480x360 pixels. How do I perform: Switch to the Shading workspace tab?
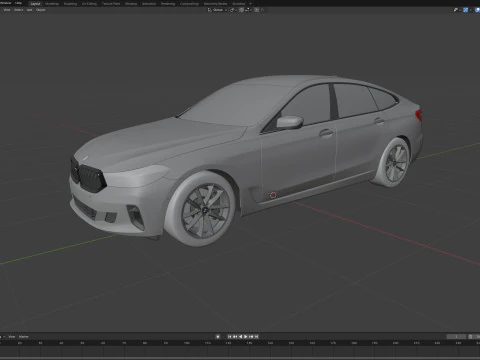coord(131,4)
